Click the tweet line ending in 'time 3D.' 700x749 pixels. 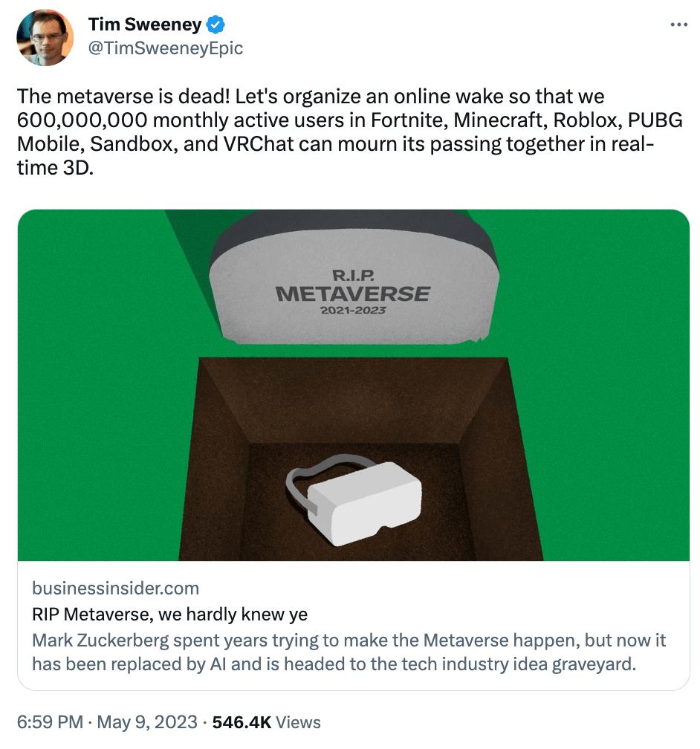coord(56,168)
